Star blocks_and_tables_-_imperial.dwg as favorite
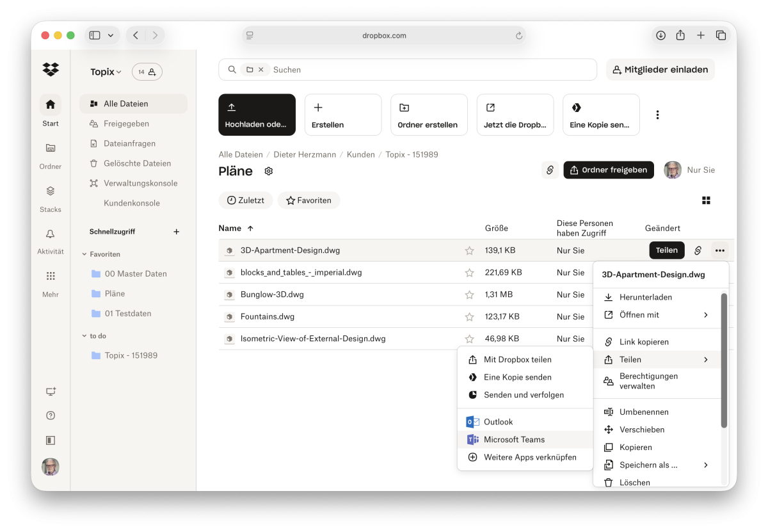Screen dimensions: 768x532 pyautogui.click(x=470, y=273)
